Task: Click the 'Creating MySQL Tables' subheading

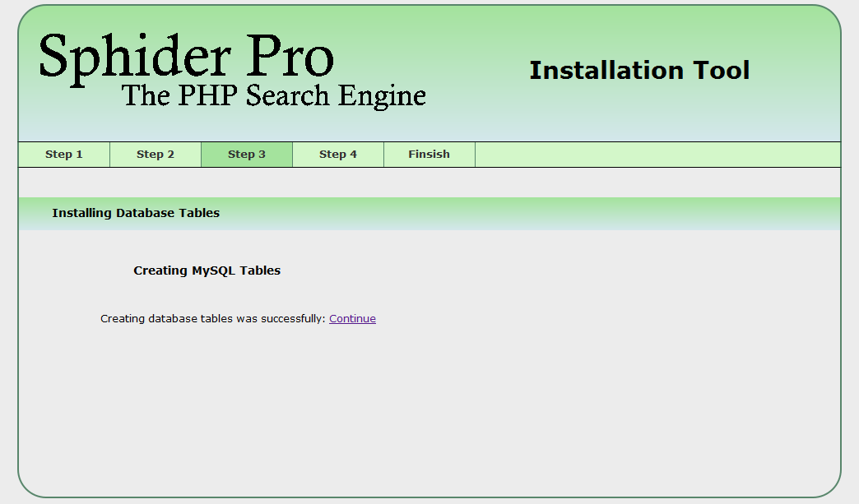Action: click(207, 270)
